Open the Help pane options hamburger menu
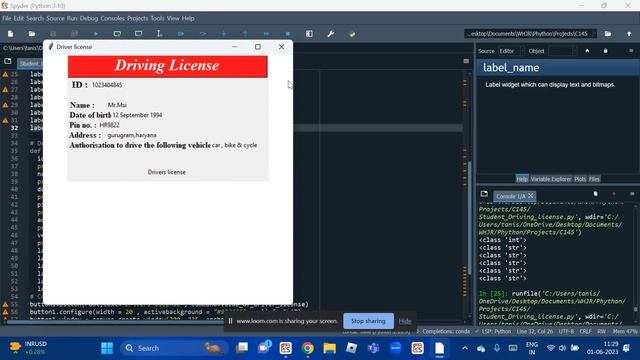640x360 pixels. [631, 51]
